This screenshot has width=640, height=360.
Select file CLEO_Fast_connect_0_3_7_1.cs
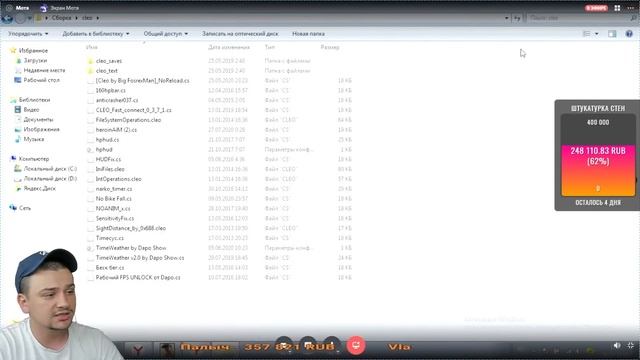point(133,110)
